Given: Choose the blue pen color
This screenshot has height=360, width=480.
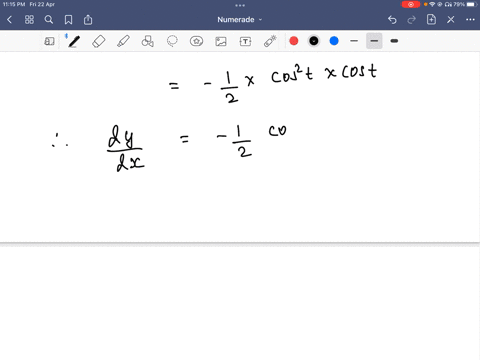Looking at the screenshot, I should coord(334,41).
